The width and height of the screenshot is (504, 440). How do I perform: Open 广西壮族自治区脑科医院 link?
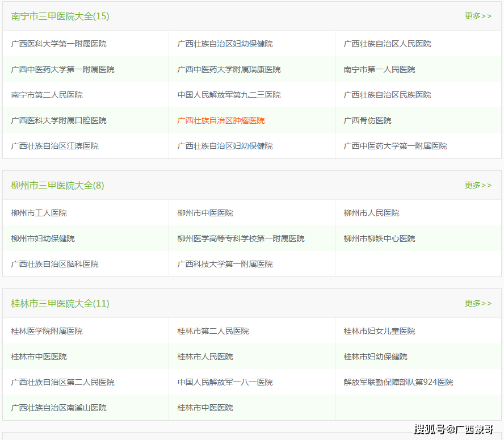[x=54, y=264]
